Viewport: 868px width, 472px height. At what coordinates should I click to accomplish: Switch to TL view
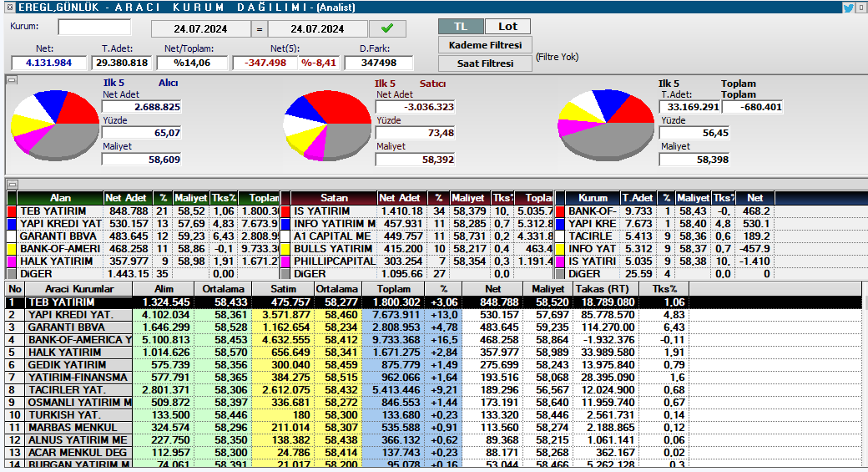(x=461, y=27)
